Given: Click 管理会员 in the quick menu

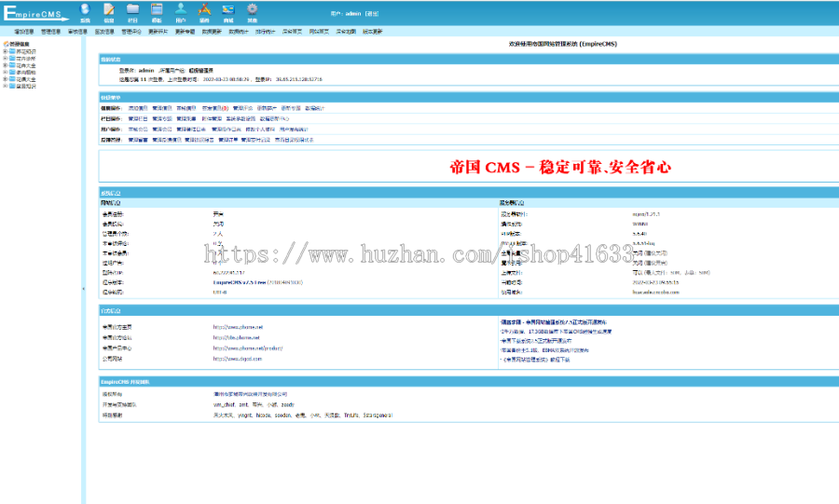Looking at the screenshot, I should (x=162, y=129).
